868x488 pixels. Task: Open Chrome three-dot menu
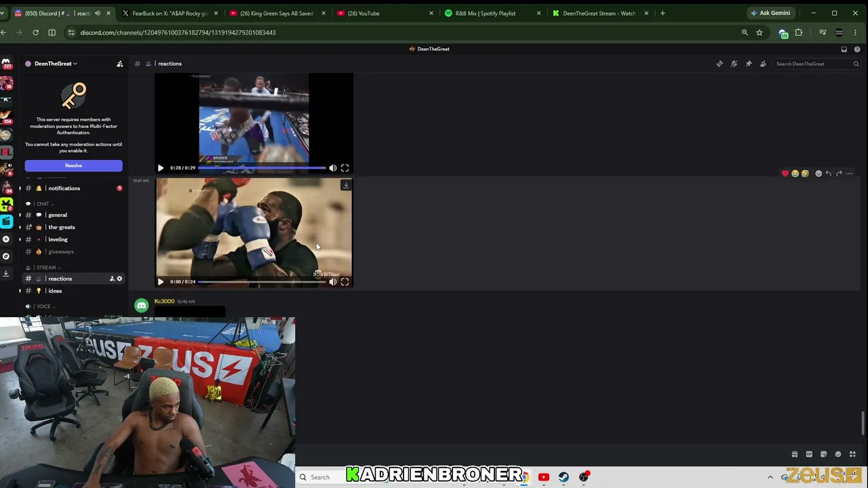tap(856, 33)
